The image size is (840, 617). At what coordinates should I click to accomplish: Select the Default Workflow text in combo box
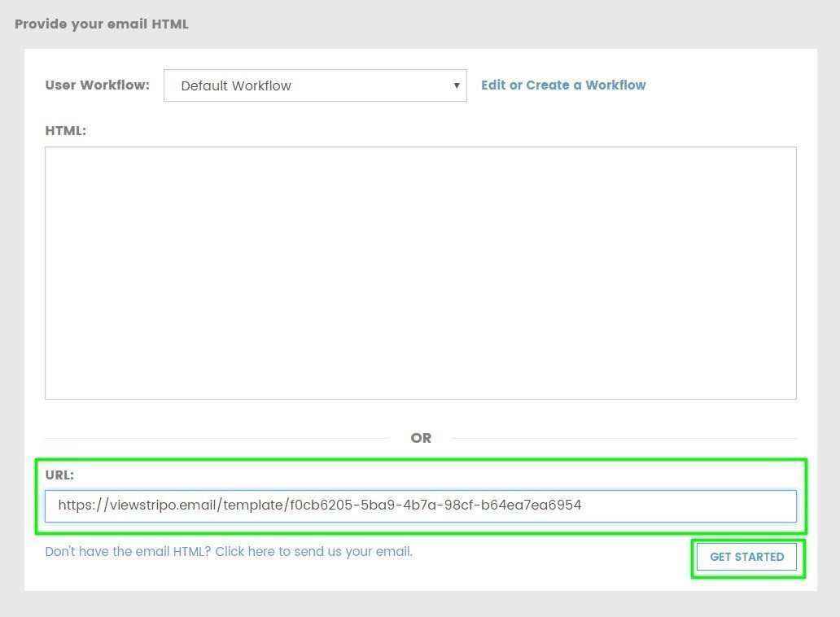[x=236, y=85]
